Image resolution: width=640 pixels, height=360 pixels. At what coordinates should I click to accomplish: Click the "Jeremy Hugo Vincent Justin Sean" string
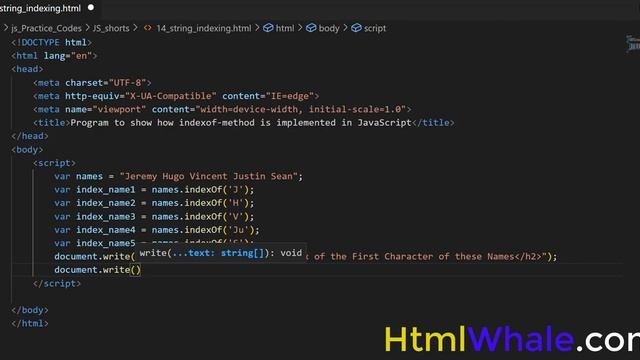(x=209, y=176)
